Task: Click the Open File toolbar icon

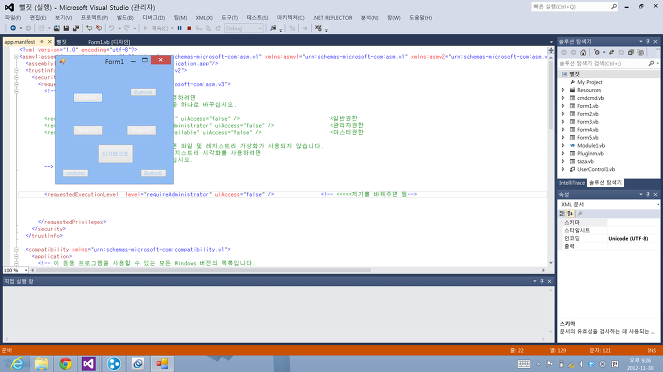Action: [57, 28]
